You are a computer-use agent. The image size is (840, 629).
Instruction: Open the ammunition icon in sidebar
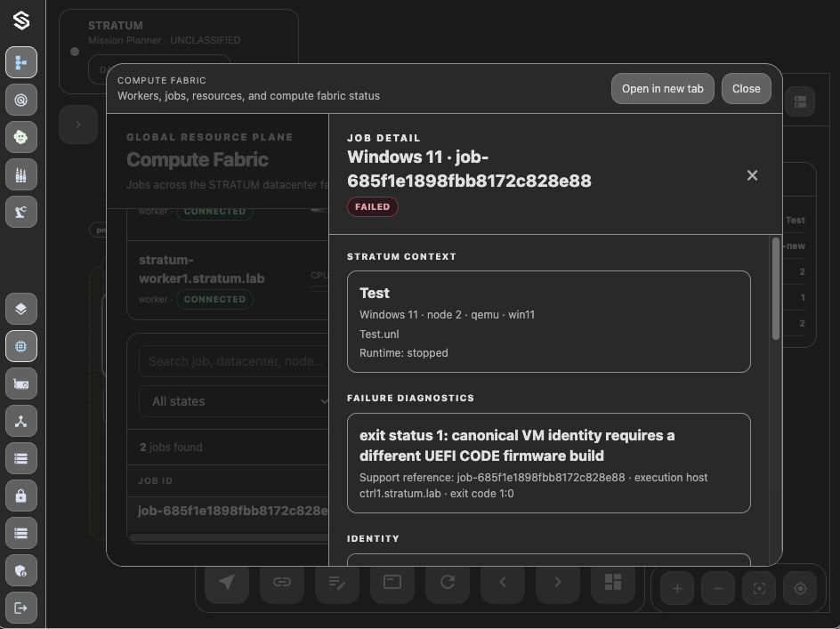(20, 174)
